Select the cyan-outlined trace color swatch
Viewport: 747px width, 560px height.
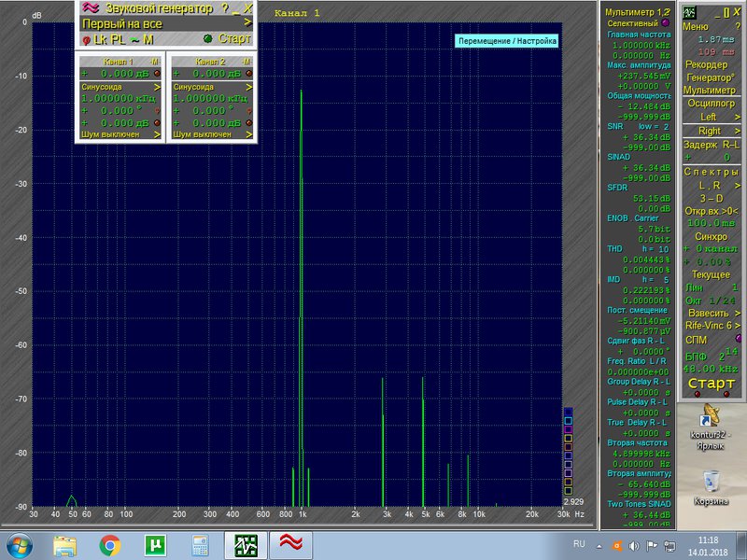click(568, 421)
